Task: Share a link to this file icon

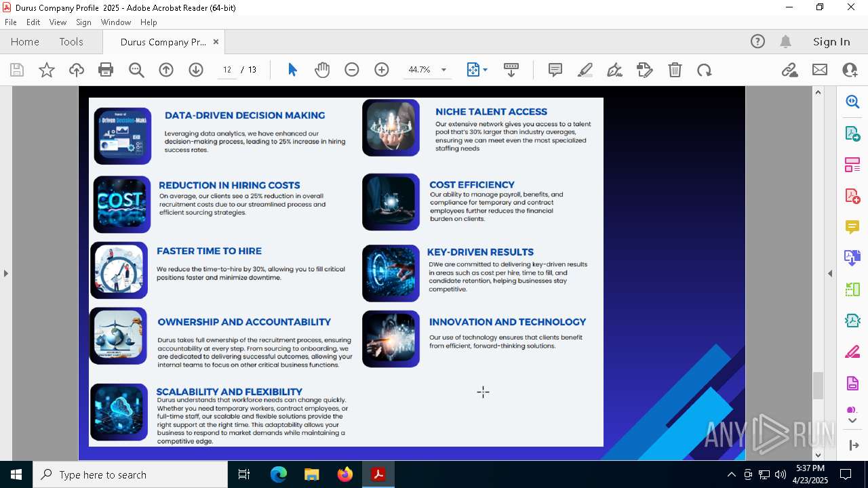Action: point(789,70)
